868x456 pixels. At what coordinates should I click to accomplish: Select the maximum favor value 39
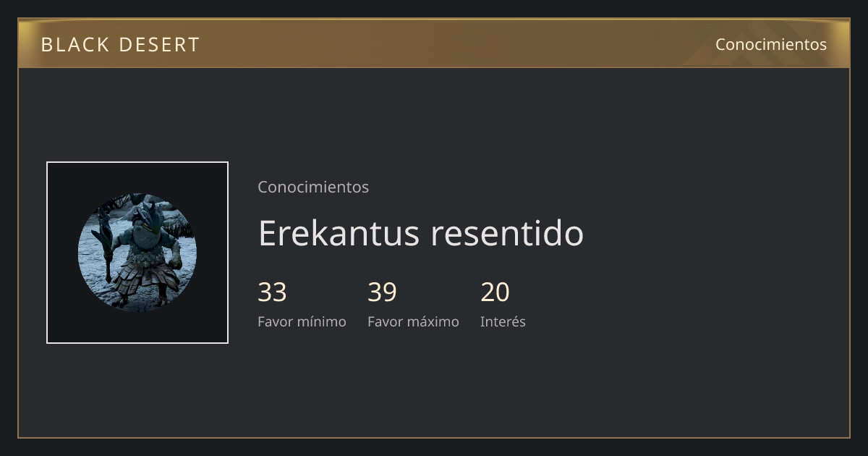[382, 292]
